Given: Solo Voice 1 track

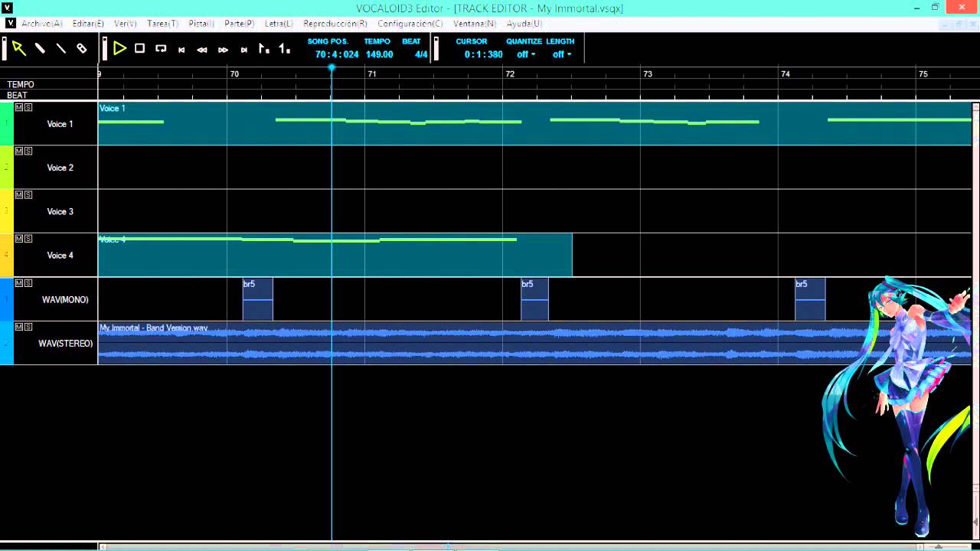Looking at the screenshot, I should (28, 107).
